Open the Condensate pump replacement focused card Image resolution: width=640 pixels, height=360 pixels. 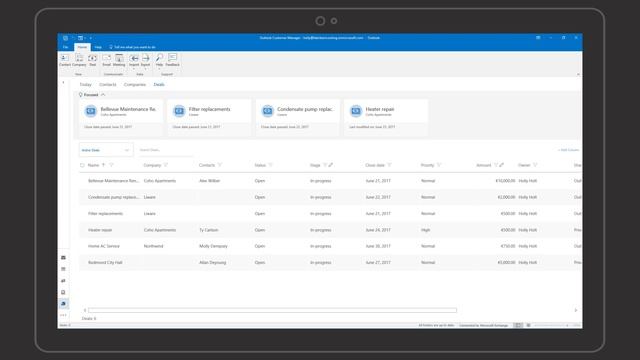pos(298,117)
